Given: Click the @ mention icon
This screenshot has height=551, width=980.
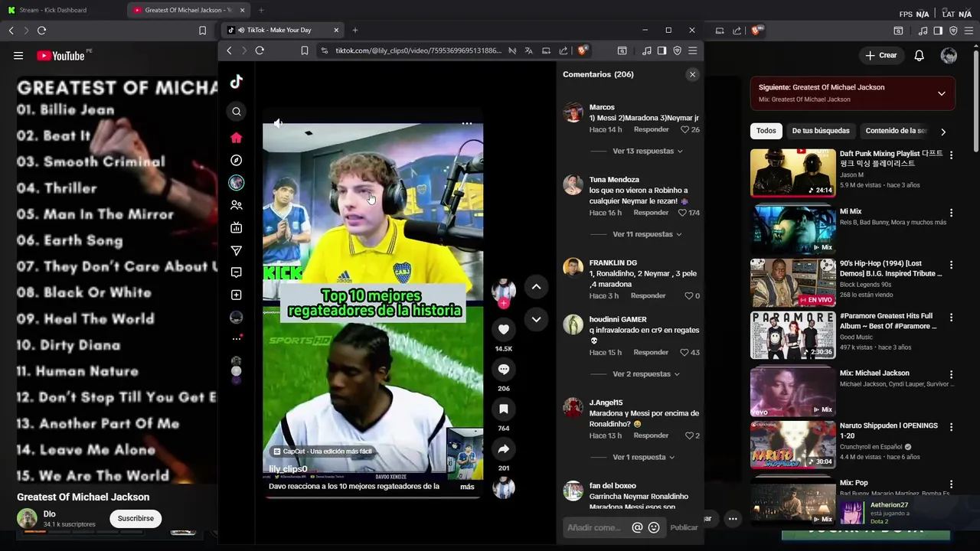Looking at the screenshot, I should click(x=637, y=527).
